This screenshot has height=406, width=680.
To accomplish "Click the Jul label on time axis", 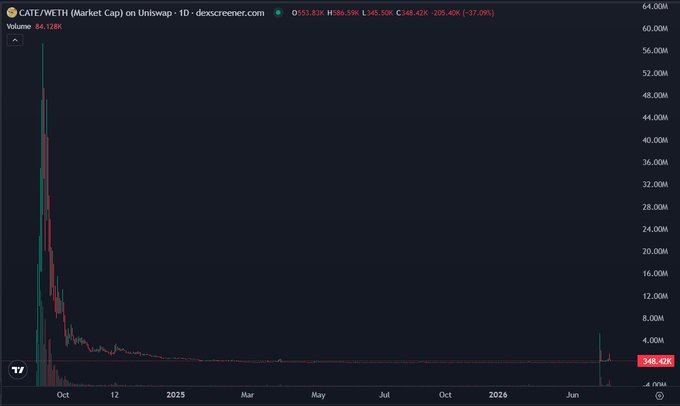I will point(384,395).
